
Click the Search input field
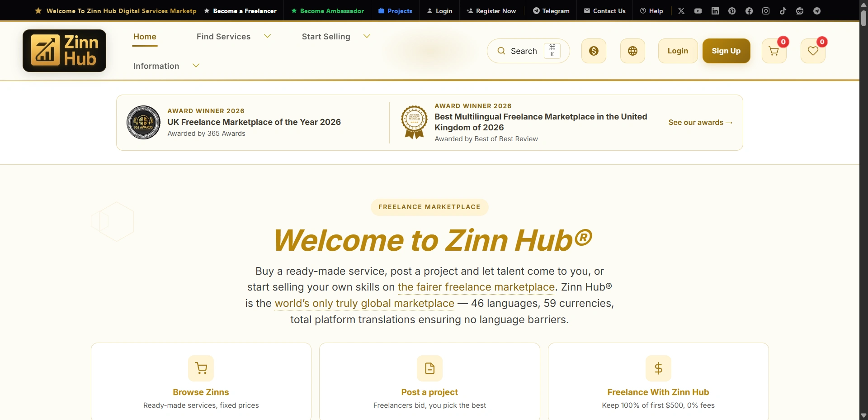click(x=528, y=51)
